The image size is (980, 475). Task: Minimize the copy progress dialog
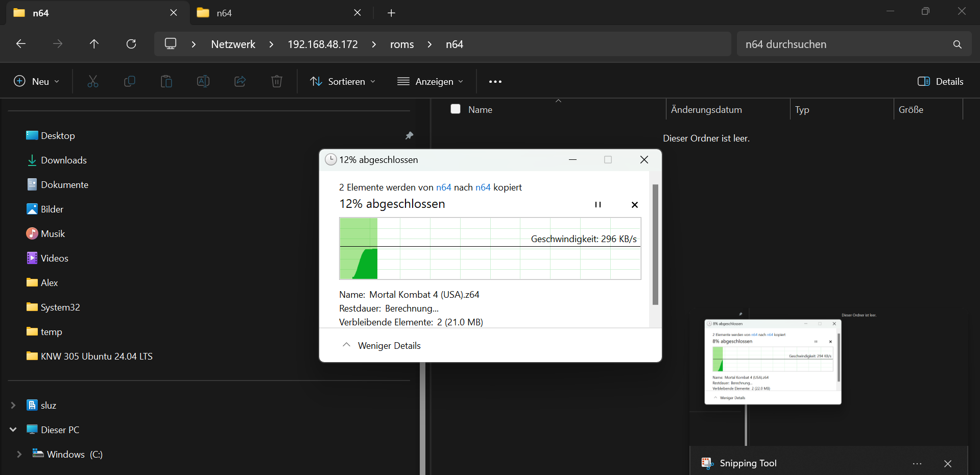pyautogui.click(x=573, y=160)
